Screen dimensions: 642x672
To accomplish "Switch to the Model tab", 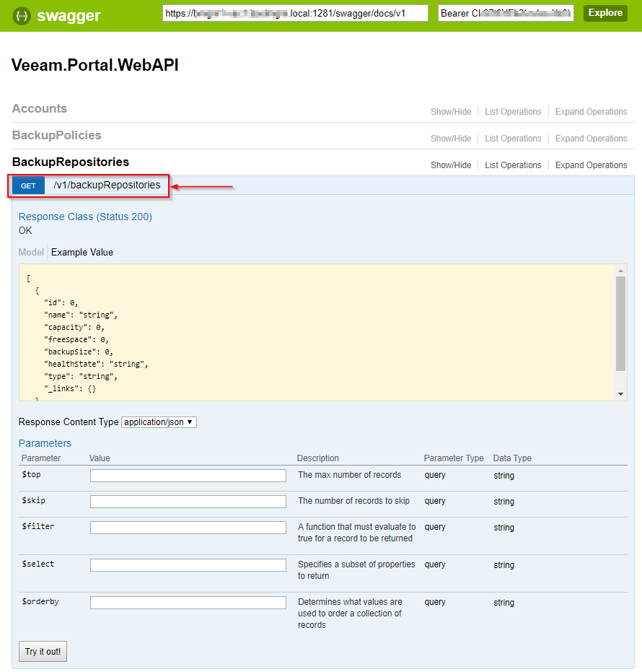I will coord(31,253).
